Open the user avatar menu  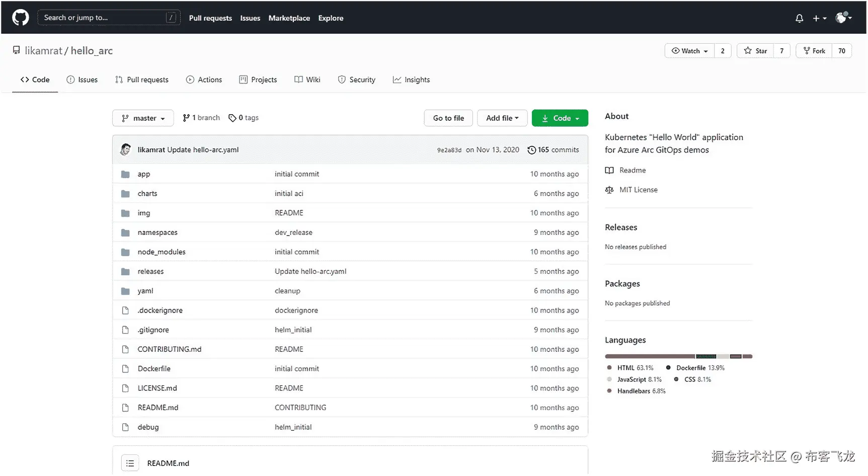click(x=843, y=18)
